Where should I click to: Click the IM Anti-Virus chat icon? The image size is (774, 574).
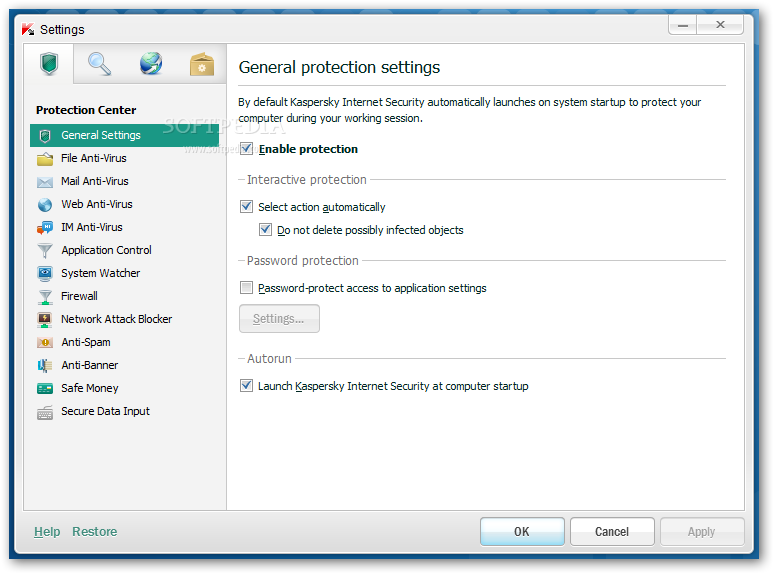pos(45,228)
